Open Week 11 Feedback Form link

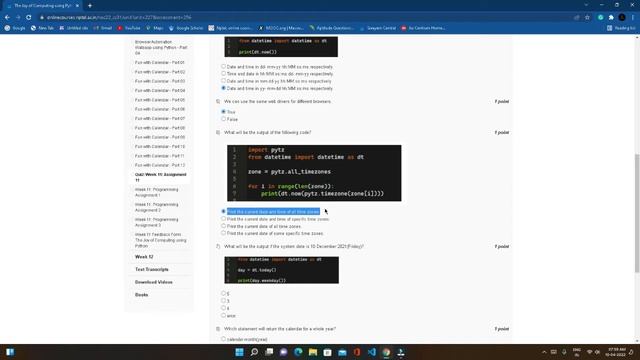point(160,240)
